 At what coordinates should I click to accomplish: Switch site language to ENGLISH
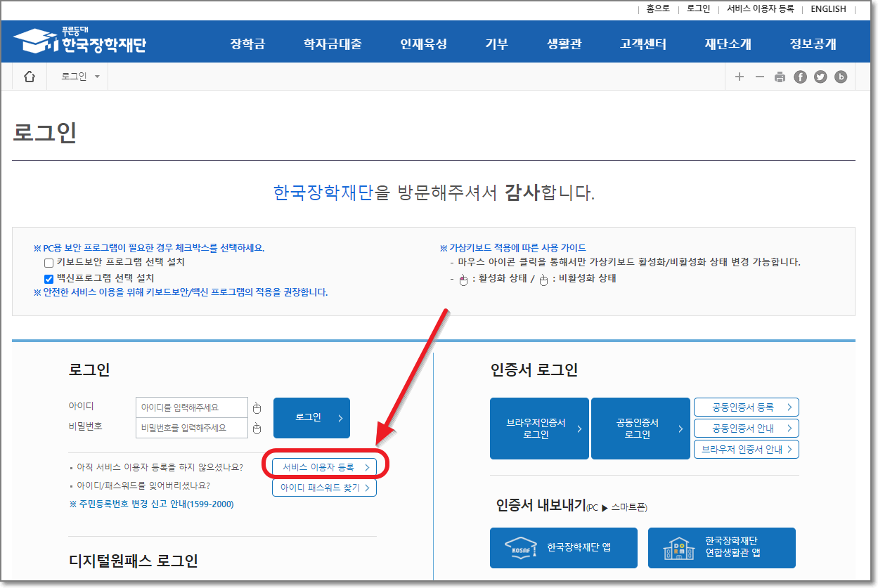coord(828,9)
